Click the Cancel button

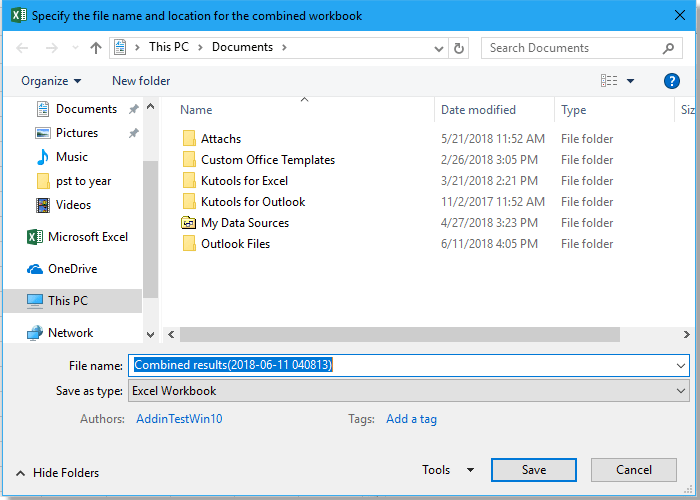click(634, 470)
